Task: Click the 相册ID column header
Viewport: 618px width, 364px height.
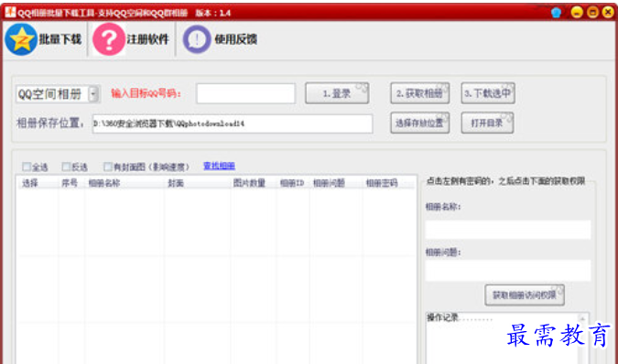Action: [292, 183]
